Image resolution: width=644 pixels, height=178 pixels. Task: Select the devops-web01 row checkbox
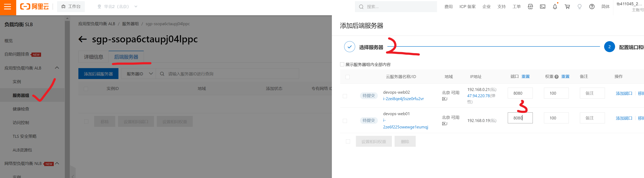[x=345, y=121]
